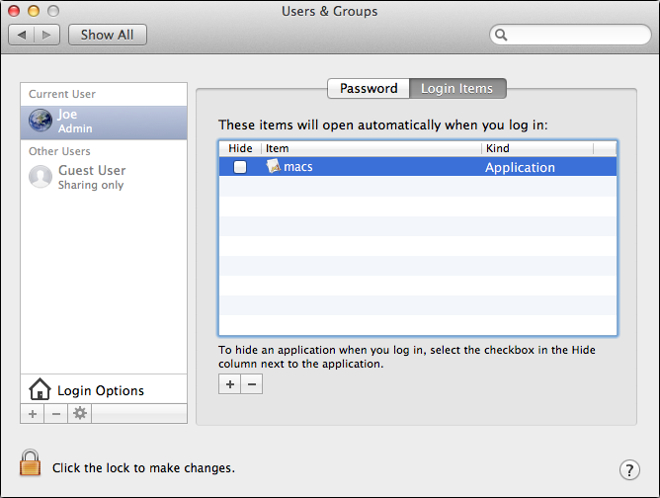Screen dimensions: 660x498
Task: Remove selected user with minus button
Action: (56, 414)
